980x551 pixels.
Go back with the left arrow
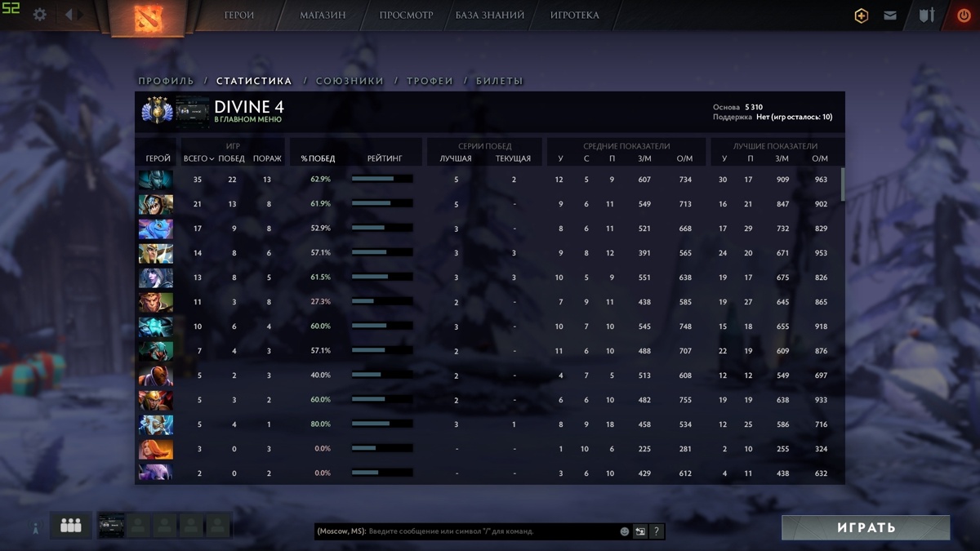[69, 15]
